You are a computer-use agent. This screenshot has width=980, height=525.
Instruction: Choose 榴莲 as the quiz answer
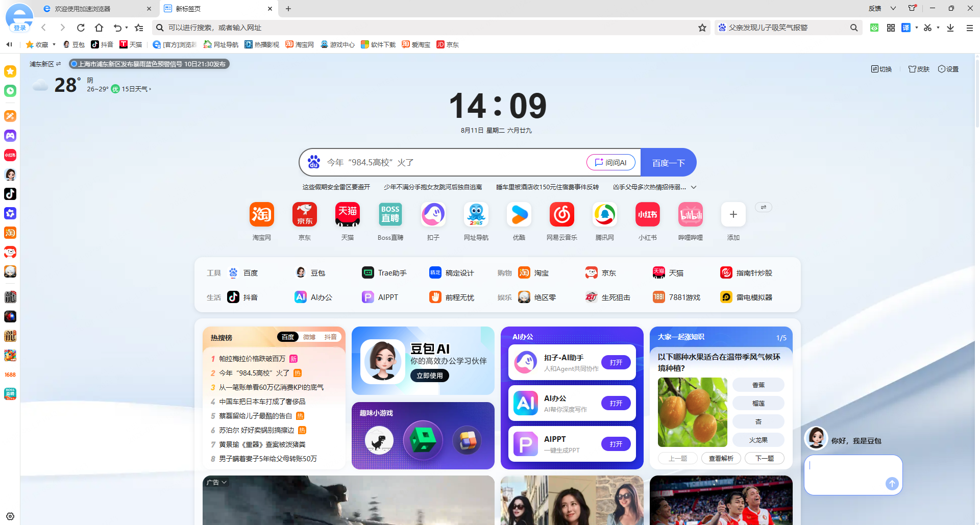758,404
